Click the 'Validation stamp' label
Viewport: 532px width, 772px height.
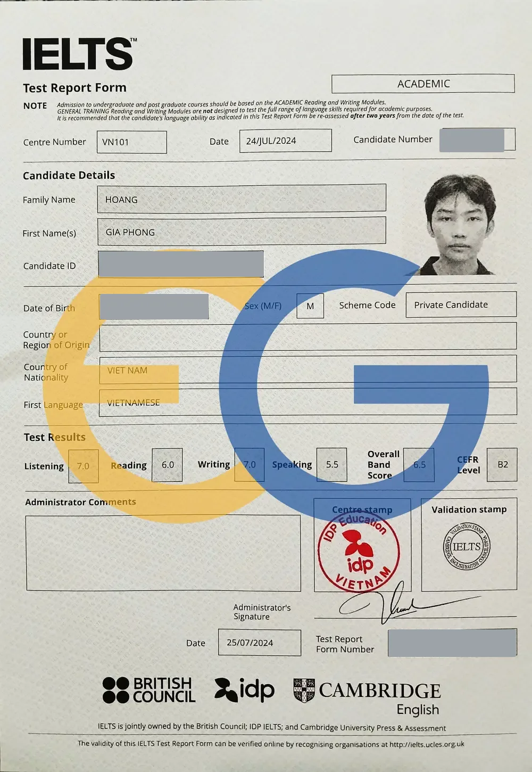[x=469, y=510]
